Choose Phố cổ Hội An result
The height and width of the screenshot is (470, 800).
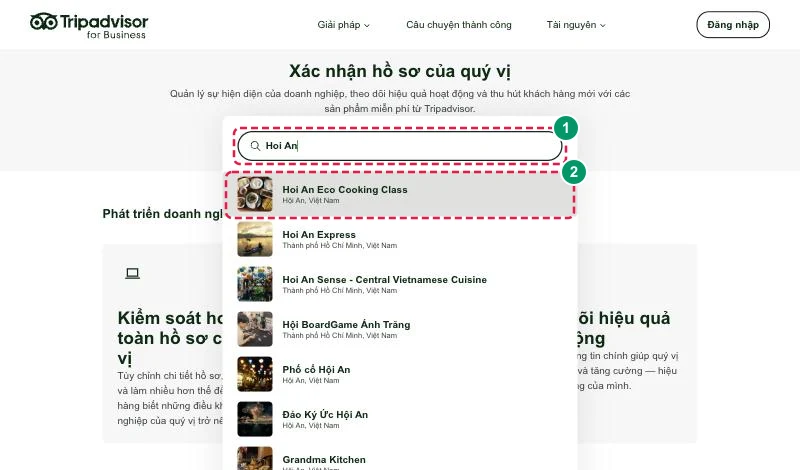400,374
